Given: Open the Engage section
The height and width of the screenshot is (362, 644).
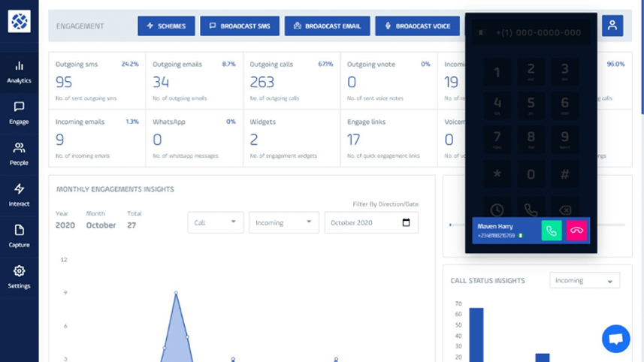Looking at the screenshot, I should 20,113.
